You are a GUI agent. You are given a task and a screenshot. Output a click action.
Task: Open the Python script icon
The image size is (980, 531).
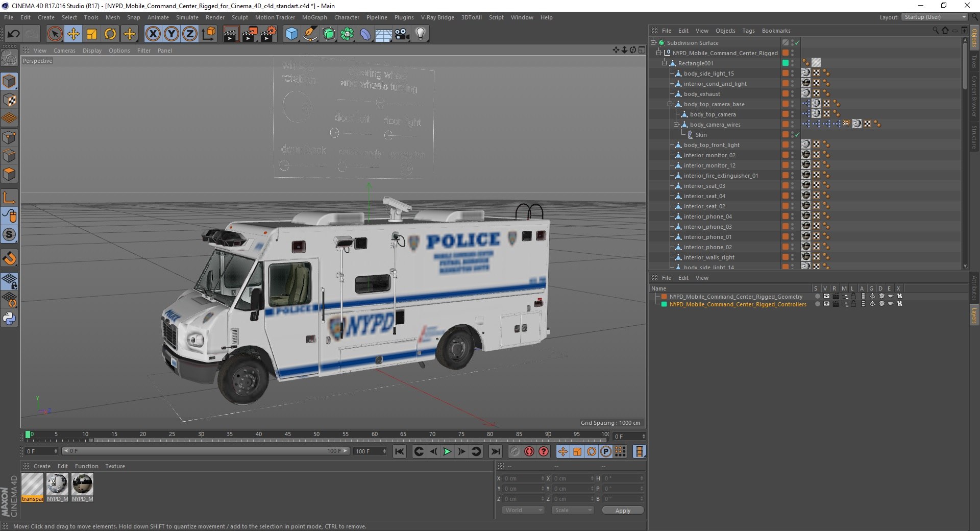point(9,319)
